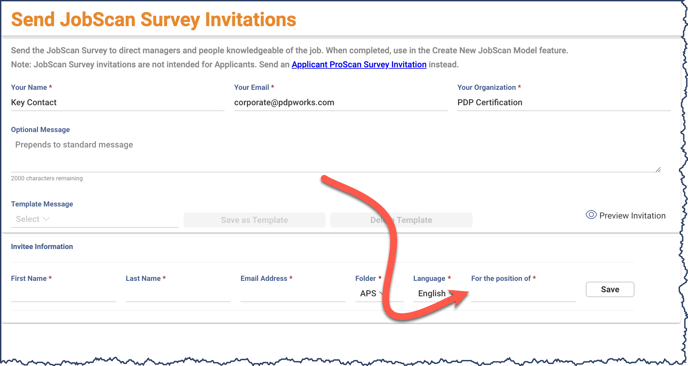Image resolution: width=688 pixels, height=366 pixels.
Task: Open the Language dropdown showing English
Action: [437, 294]
